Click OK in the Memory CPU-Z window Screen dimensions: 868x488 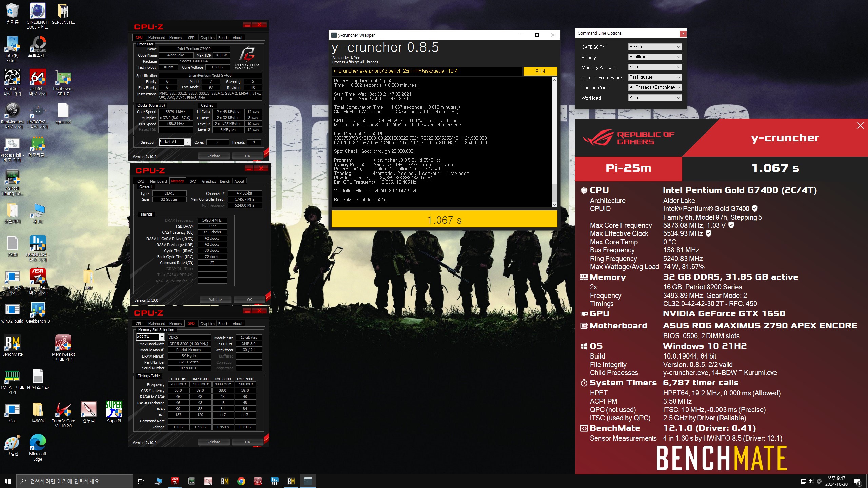coord(249,300)
